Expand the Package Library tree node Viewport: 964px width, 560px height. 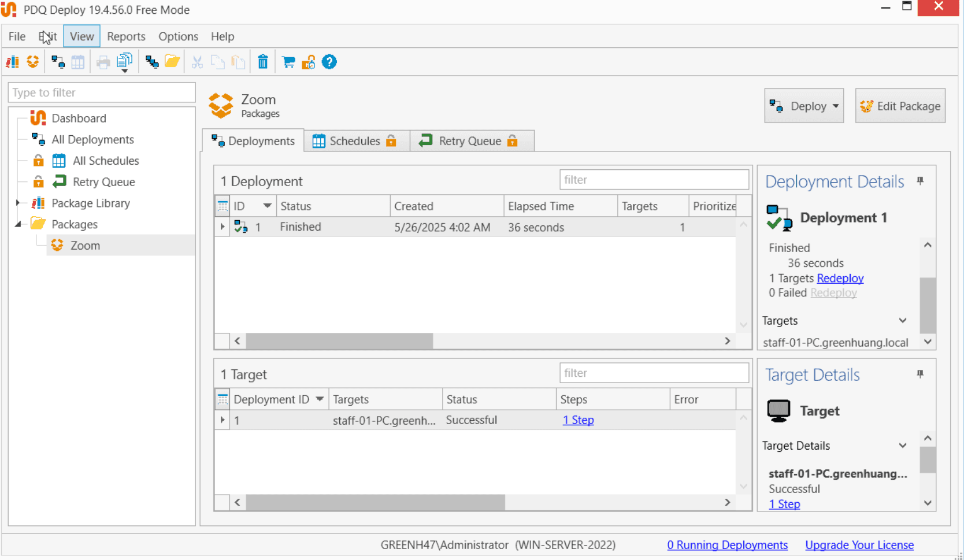pyautogui.click(x=18, y=203)
